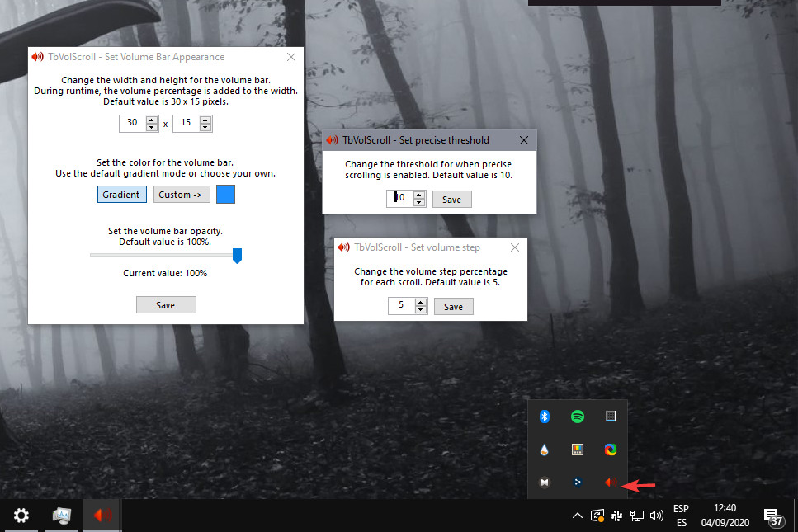Decrease the volume bar height value
Viewport: 798px width, 532px height.
pos(203,126)
